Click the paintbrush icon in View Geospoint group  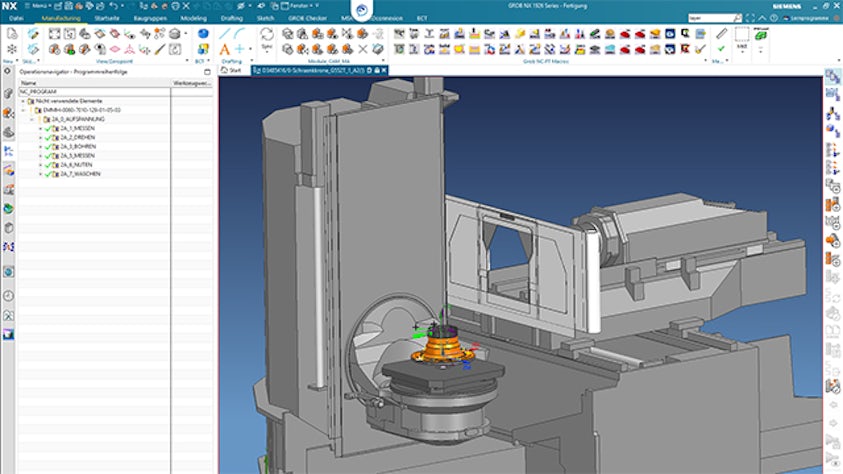pos(160,49)
